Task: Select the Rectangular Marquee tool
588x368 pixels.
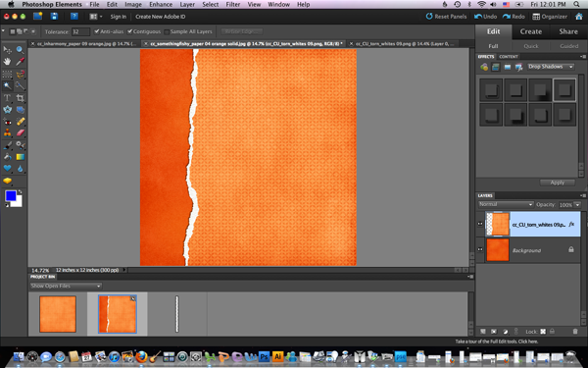Action: 7,74
